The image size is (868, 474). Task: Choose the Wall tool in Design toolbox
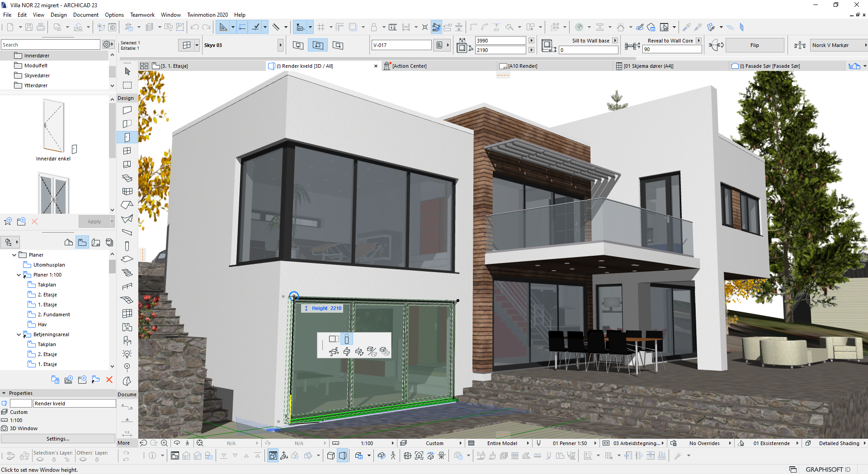pyautogui.click(x=127, y=110)
